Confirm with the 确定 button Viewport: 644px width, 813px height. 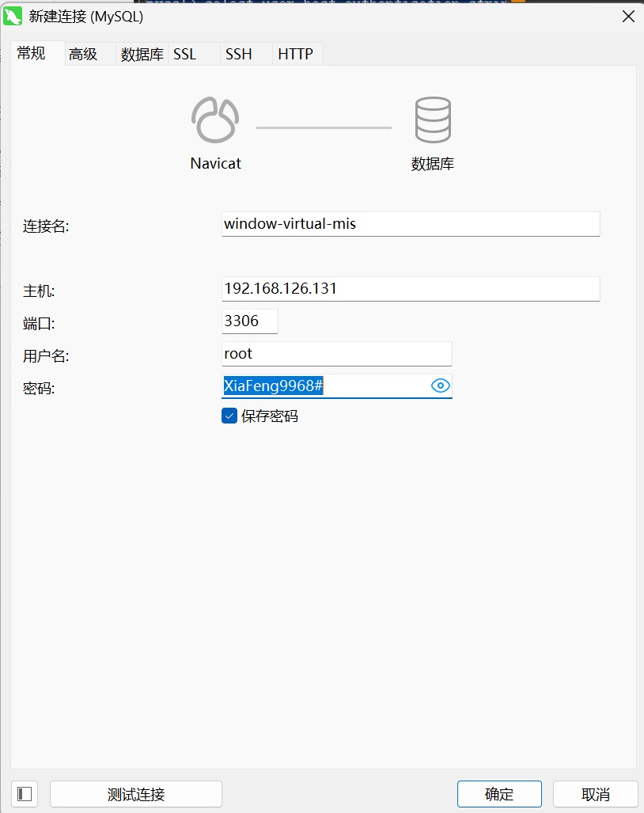tap(499, 794)
